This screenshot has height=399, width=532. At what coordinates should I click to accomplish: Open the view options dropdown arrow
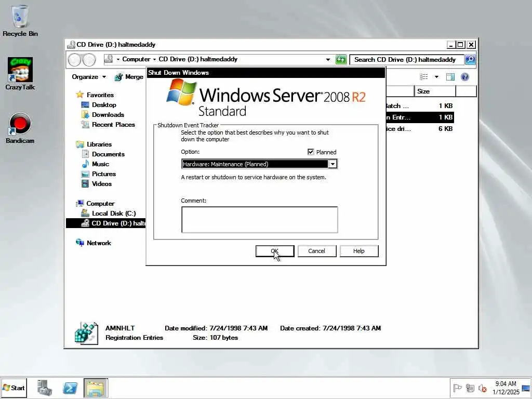(436, 77)
